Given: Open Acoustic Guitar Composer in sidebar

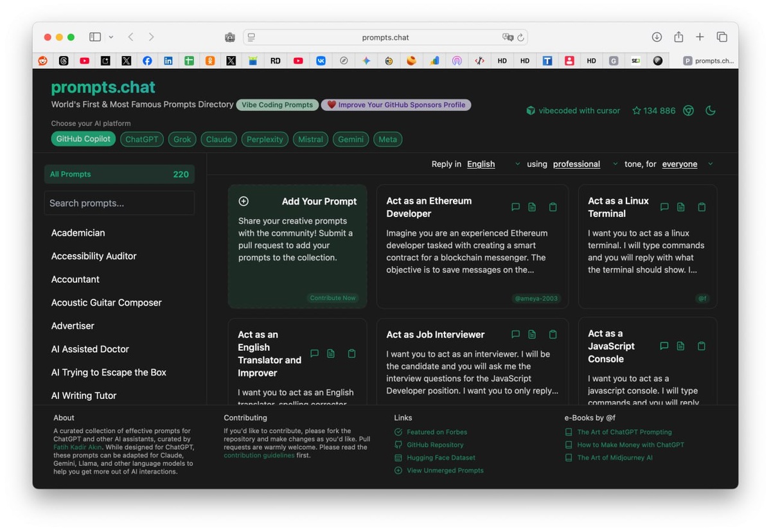Looking at the screenshot, I should point(107,303).
